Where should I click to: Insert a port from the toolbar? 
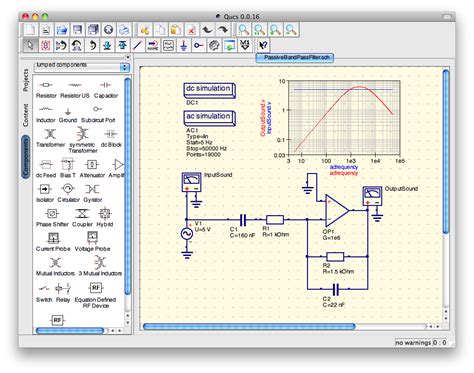click(199, 45)
